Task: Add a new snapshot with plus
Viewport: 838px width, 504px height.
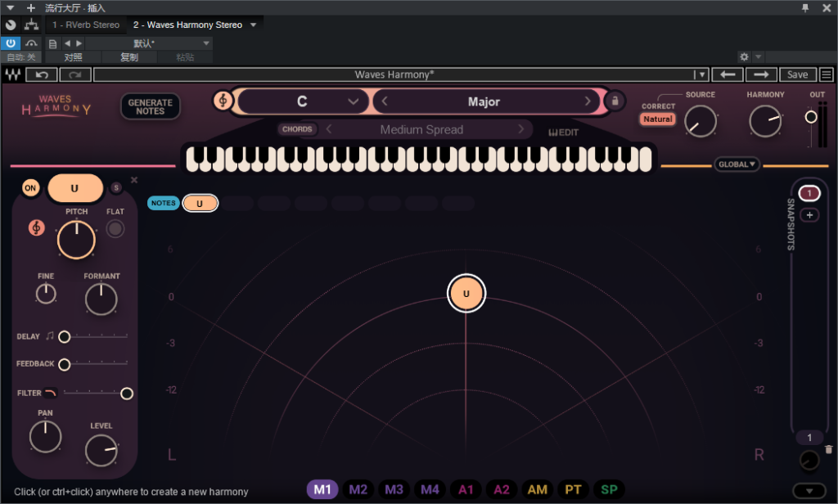Action: (x=809, y=215)
